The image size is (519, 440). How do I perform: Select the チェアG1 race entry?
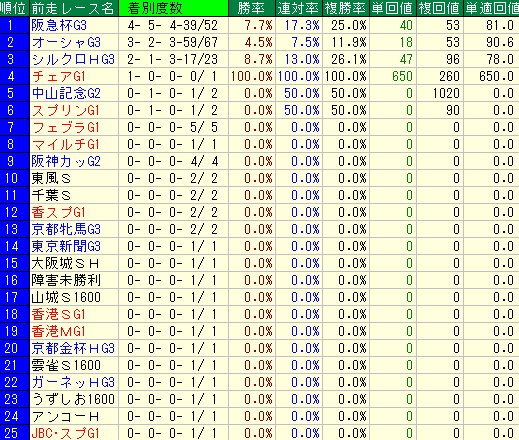[59, 77]
